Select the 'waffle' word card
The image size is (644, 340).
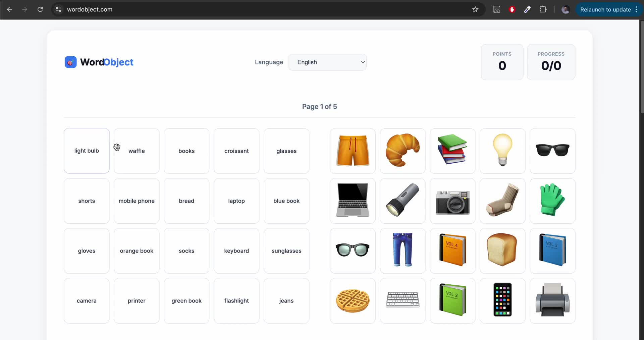137,151
